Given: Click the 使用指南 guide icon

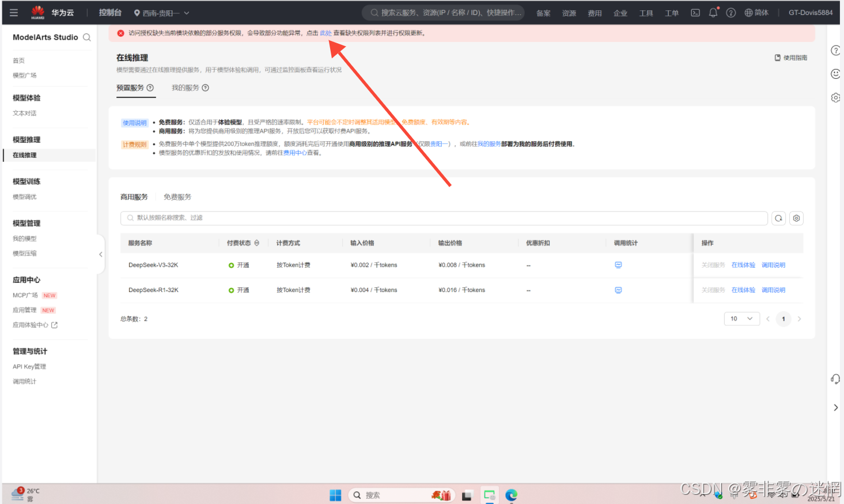Looking at the screenshot, I should tap(778, 58).
